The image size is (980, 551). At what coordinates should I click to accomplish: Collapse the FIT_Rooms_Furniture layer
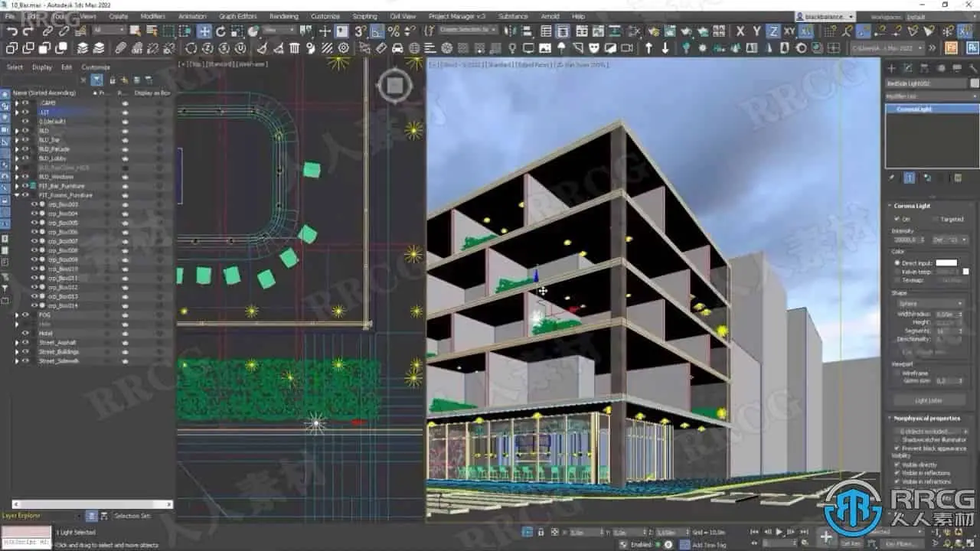17,195
